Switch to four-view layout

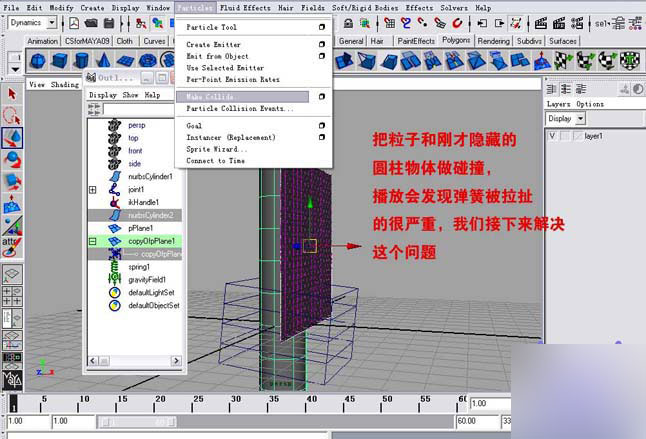12,296
